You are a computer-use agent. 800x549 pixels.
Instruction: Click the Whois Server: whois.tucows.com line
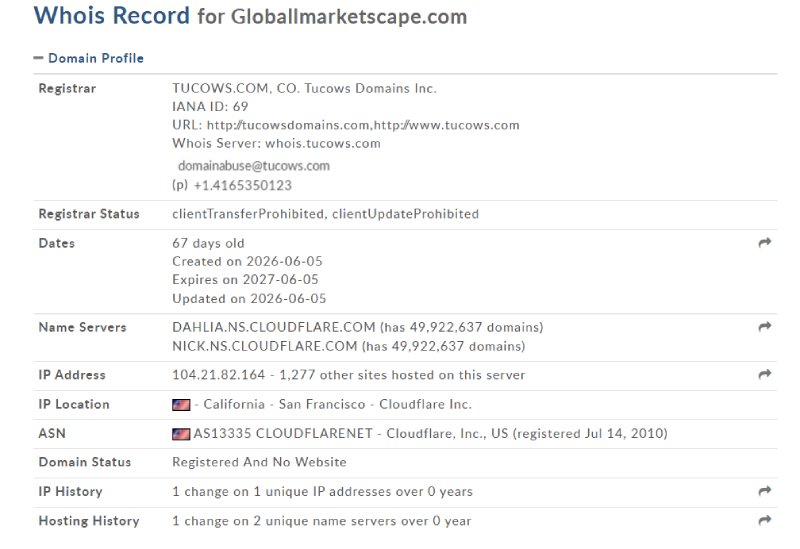tap(276, 143)
